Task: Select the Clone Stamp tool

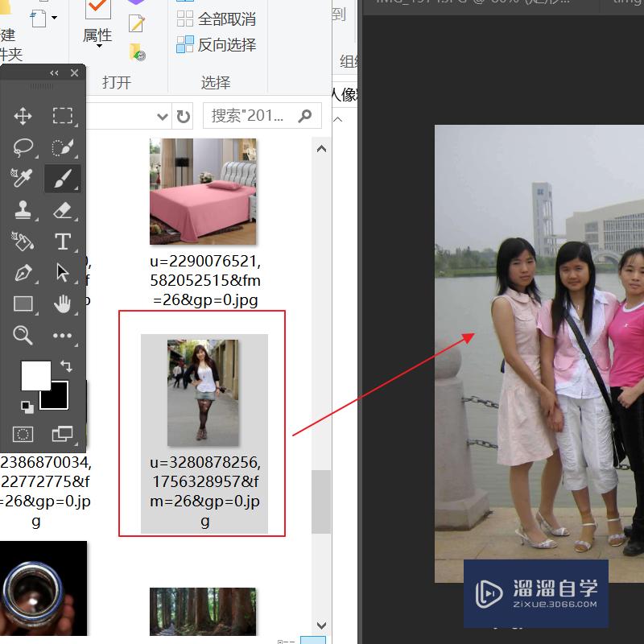Action: (23, 210)
